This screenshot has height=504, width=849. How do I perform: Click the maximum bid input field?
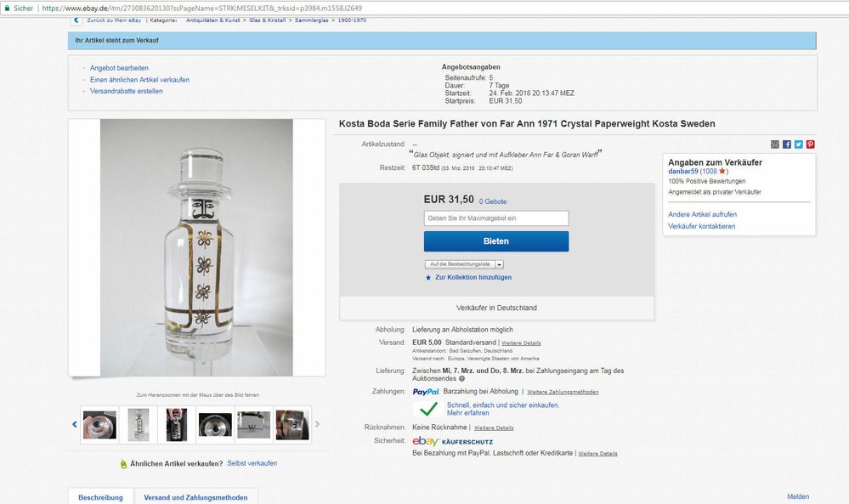(x=495, y=218)
